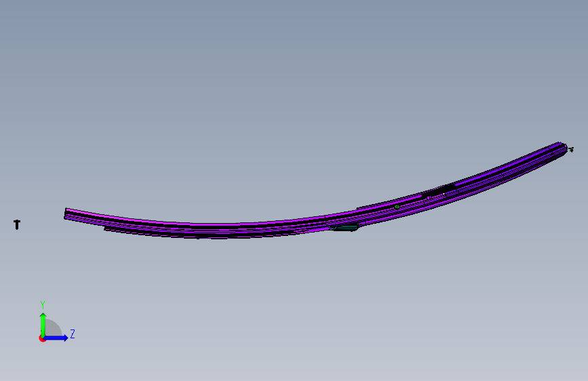Click the Y label of the coordinate triad
588x381 pixels.
click(43, 305)
